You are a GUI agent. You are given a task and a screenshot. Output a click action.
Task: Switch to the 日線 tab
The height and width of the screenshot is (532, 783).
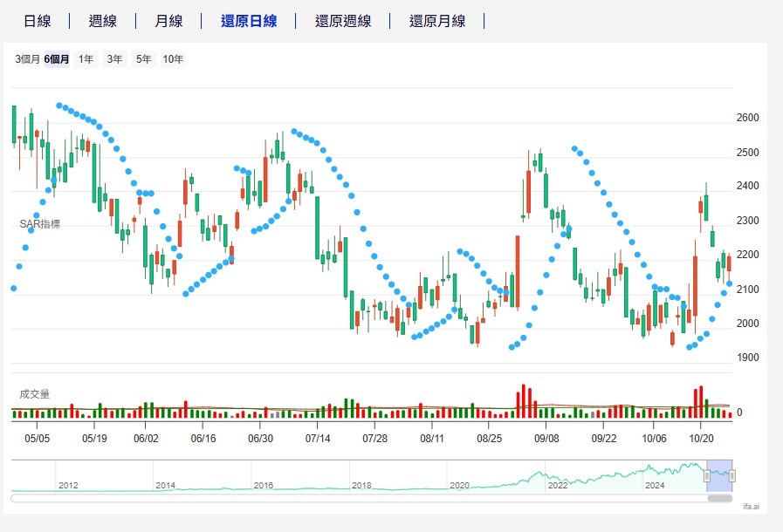point(37,21)
